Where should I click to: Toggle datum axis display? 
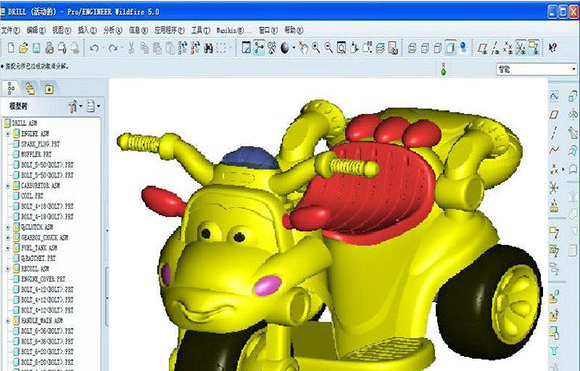tap(495, 48)
